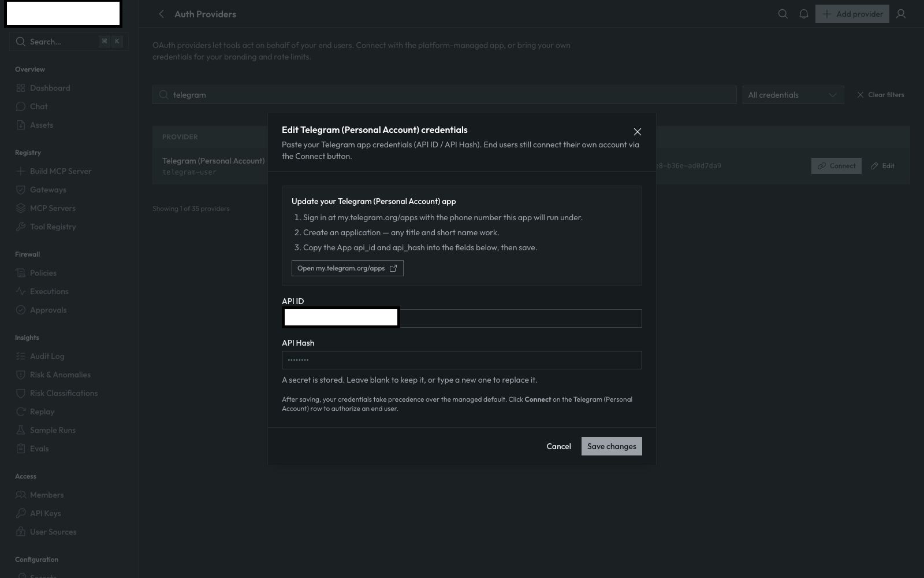The width and height of the screenshot is (924, 578).
Task: Click the Policies icon in sidebar
Action: pyautogui.click(x=21, y=273)
